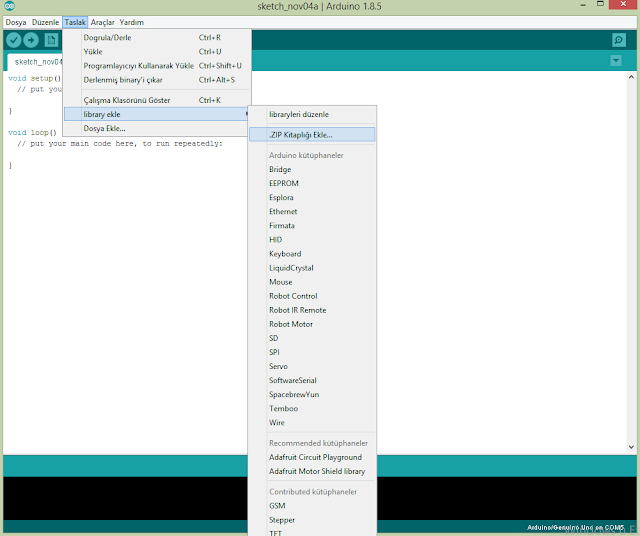This screenshot has width=640, height=536.
Task: Click the Upload arrow toolbar icon
Action: (x=31, y=40)
